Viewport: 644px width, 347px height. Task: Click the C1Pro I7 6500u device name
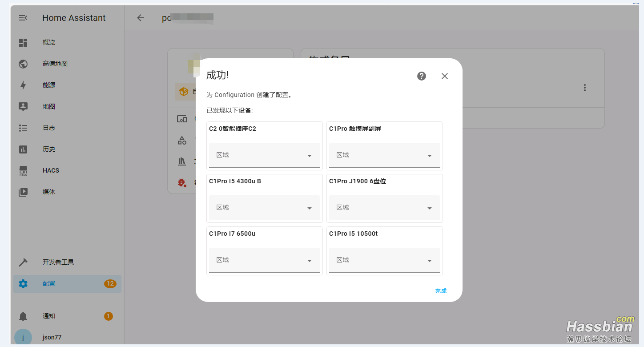click(x=232, y=234)
